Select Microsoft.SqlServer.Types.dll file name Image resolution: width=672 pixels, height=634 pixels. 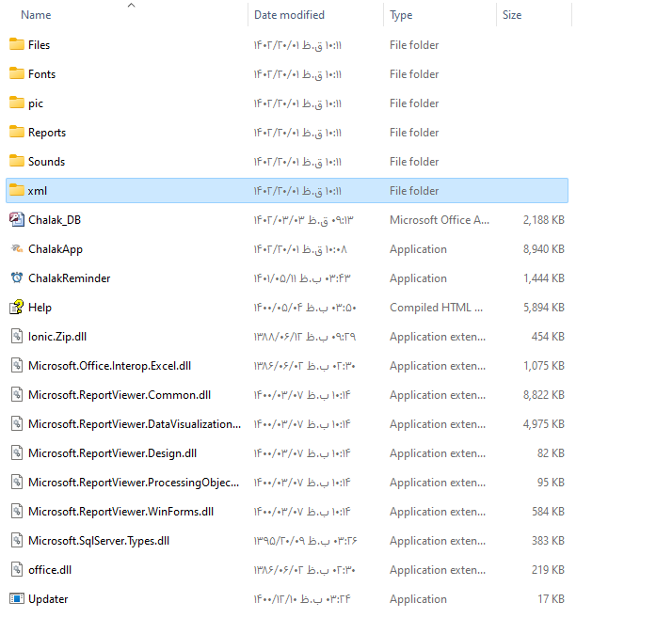99,541
